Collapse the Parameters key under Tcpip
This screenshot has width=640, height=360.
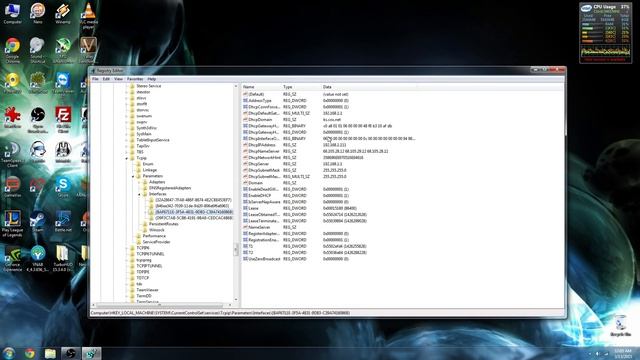tap(133, 176)
